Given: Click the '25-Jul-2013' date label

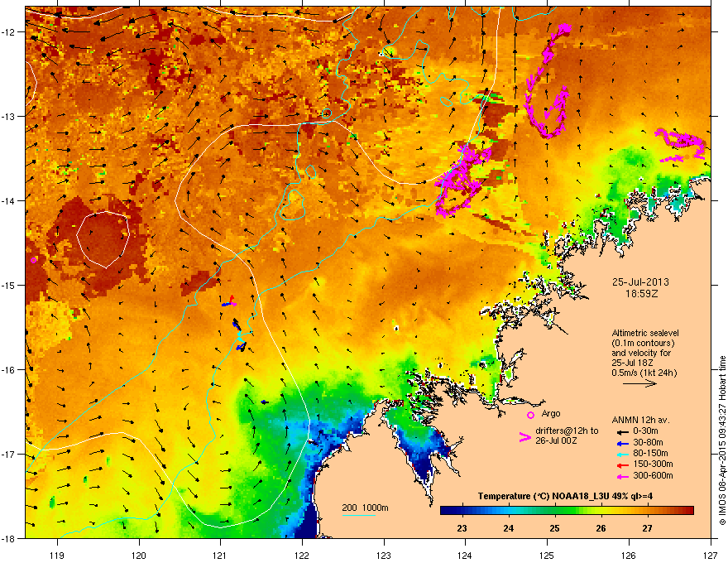Looking at the screenshot, I should click(x=640, y=282).
